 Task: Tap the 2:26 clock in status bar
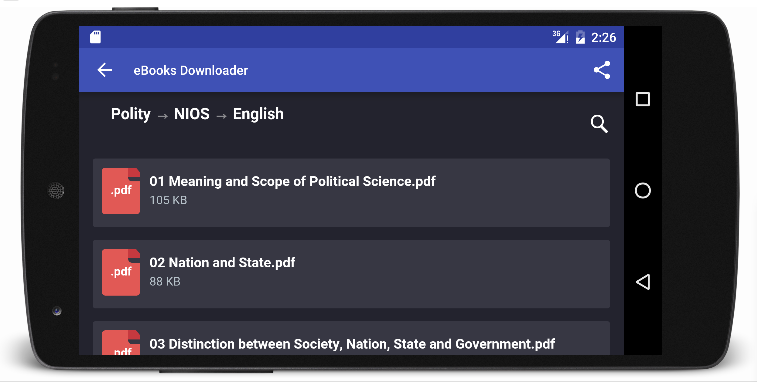603,37
